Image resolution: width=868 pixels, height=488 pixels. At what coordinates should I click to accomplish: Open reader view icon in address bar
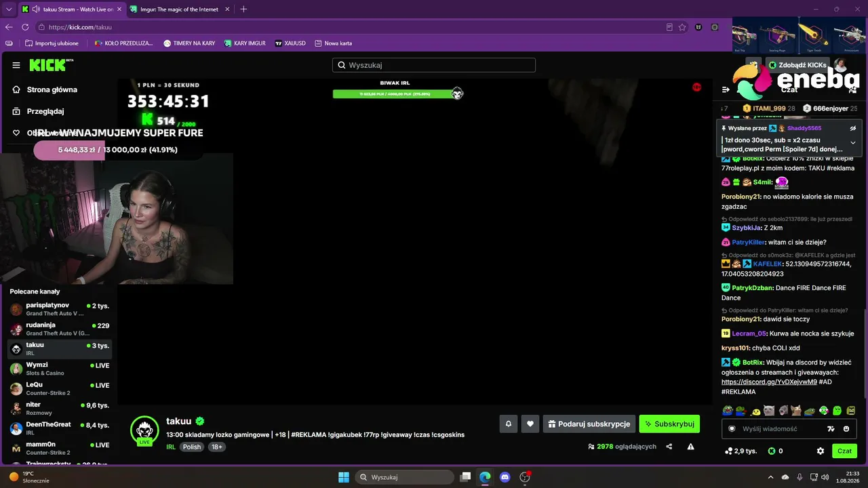(669, 27)
